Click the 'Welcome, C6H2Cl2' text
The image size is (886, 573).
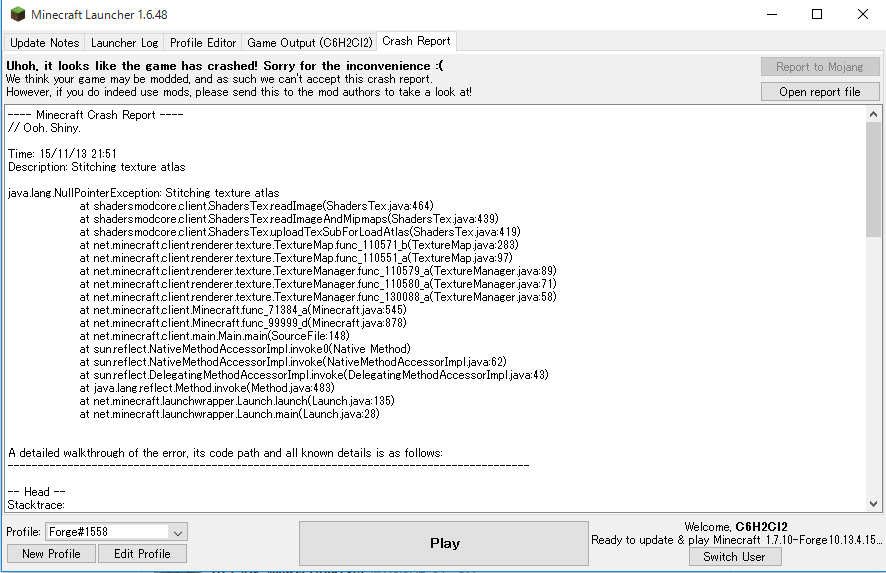736,527
